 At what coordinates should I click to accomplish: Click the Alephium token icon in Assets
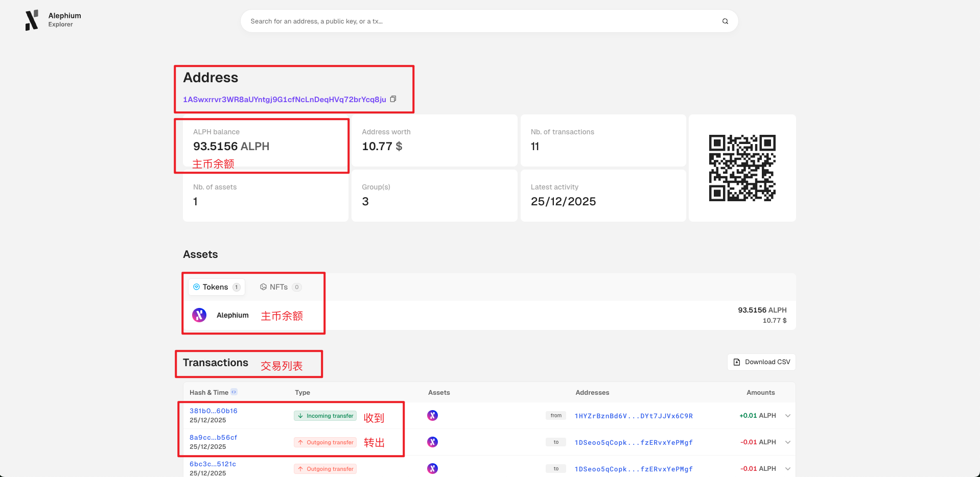pos(199,315)
